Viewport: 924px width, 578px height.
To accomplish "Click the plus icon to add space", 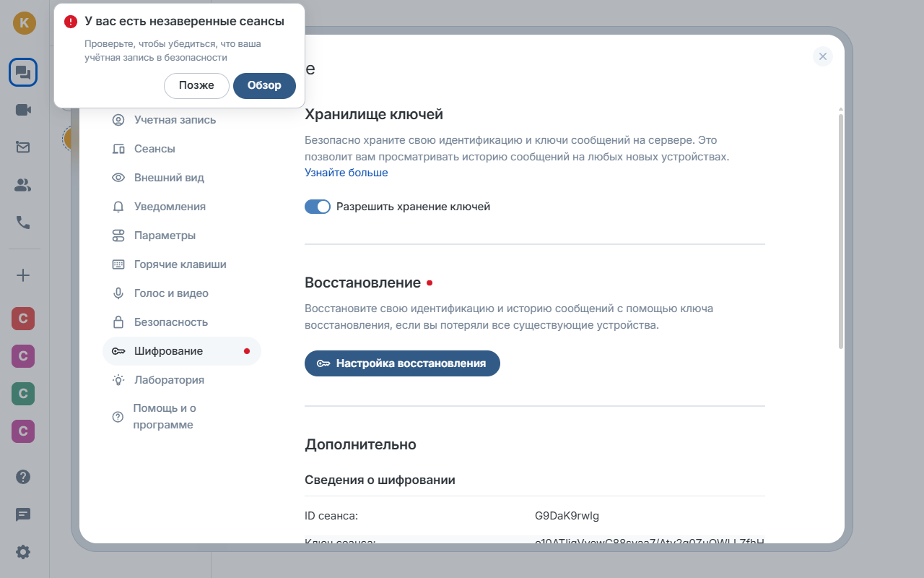I will click(x=23, y=275).
